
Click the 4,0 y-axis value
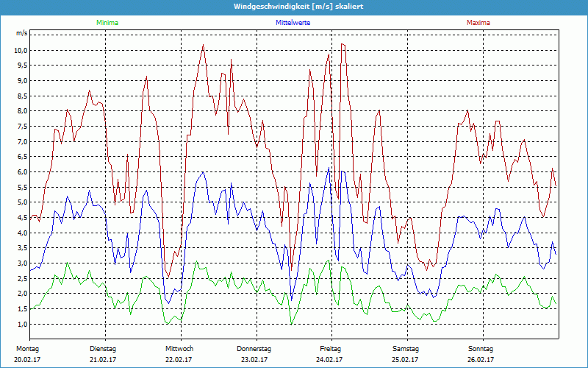(22, 233)
